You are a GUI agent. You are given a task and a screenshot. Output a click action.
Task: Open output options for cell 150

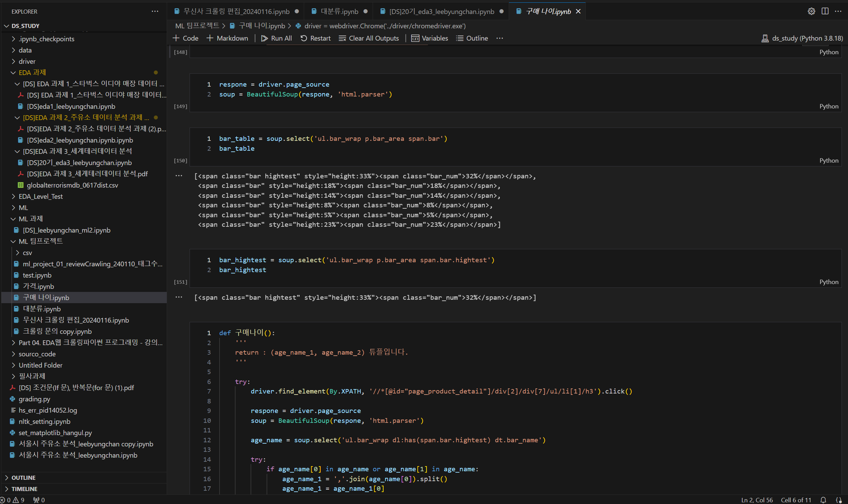pyautogui.click(x=179, y=176)
